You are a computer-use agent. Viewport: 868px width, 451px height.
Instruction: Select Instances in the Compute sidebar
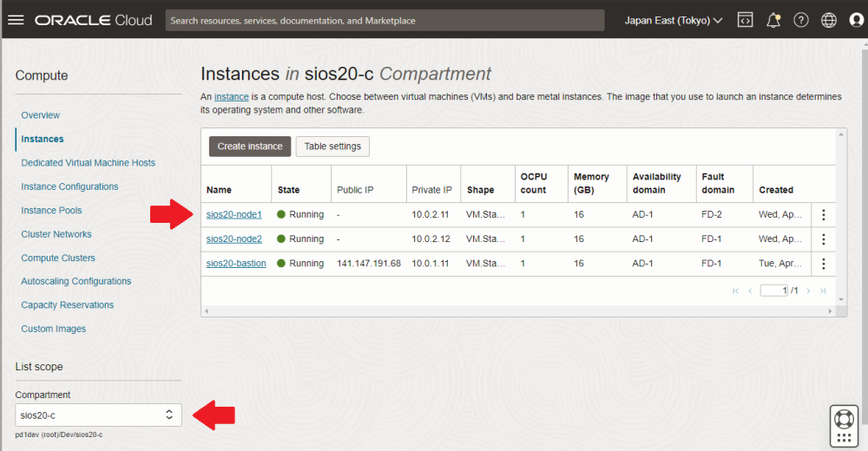coord(42,139)
